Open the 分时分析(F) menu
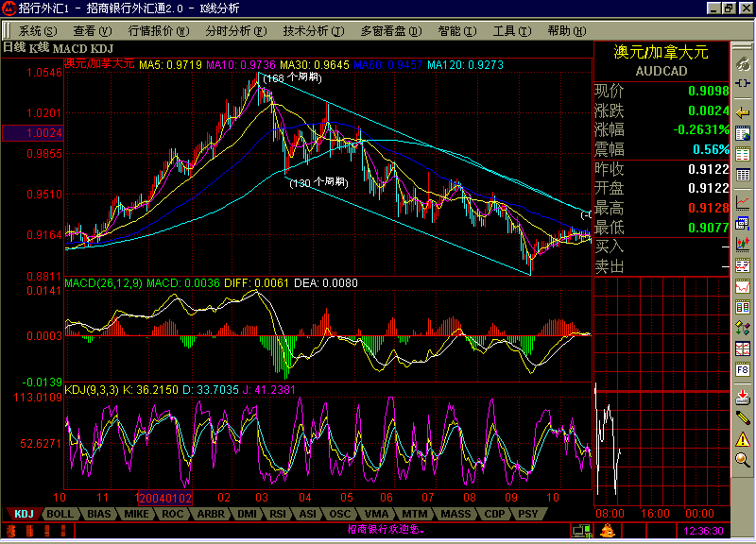The image size is (756, 544). (x=235, y=31)
